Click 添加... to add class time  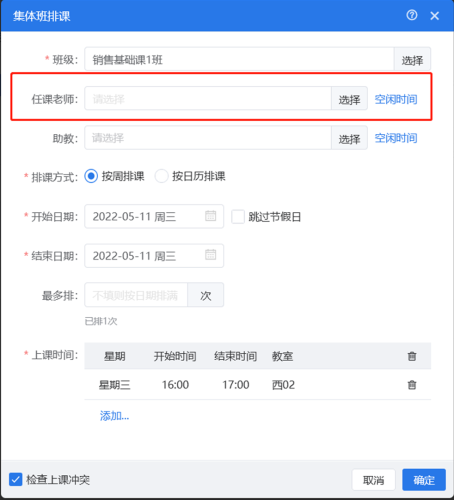[x=114, y=416]
